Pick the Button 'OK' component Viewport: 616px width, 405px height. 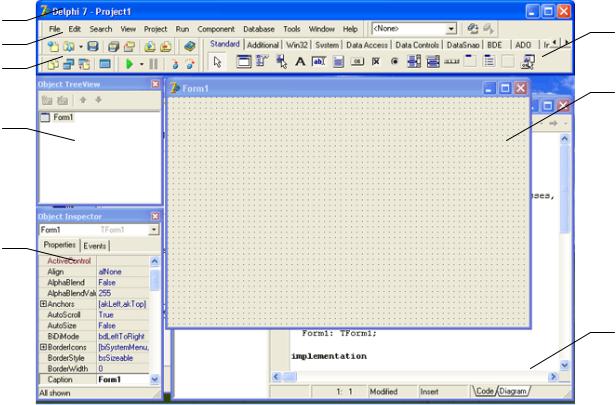tap(357, 62)
